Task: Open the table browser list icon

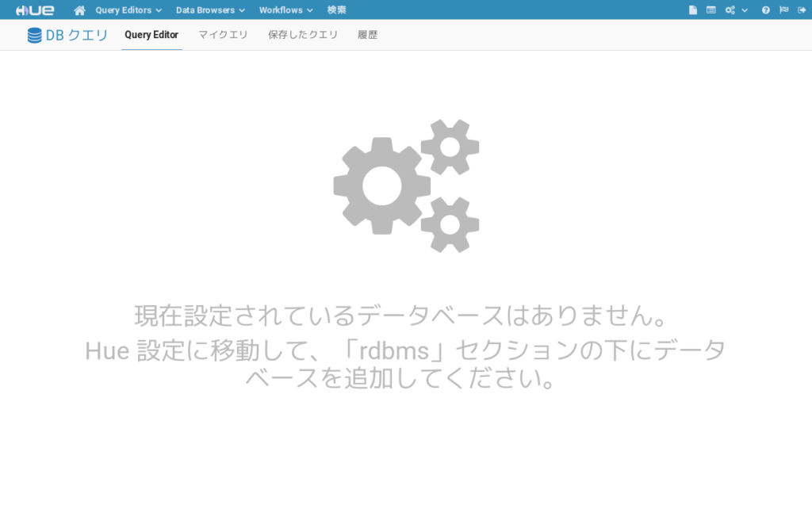Action: coord(711,10)
